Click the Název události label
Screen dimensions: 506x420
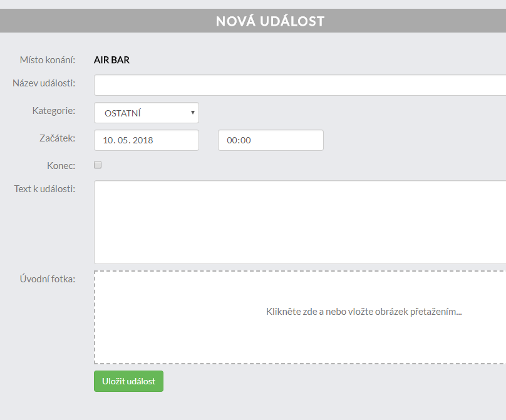point(44,83)
